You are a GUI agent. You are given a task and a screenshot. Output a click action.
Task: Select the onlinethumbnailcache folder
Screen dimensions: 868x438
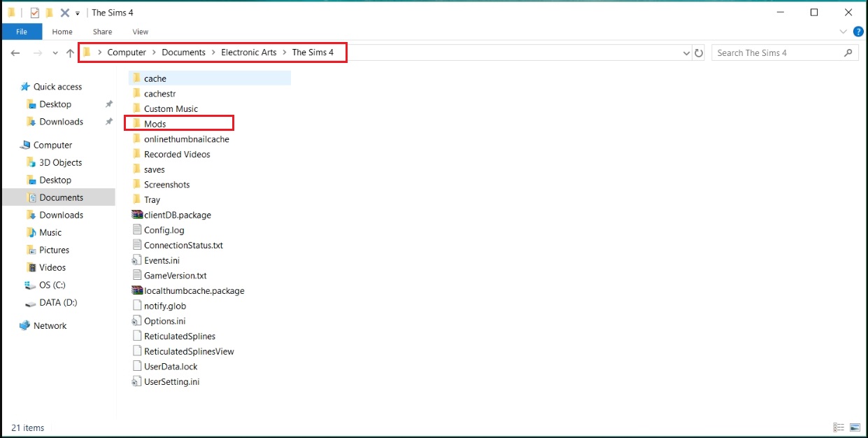click(x=187, y=139)
